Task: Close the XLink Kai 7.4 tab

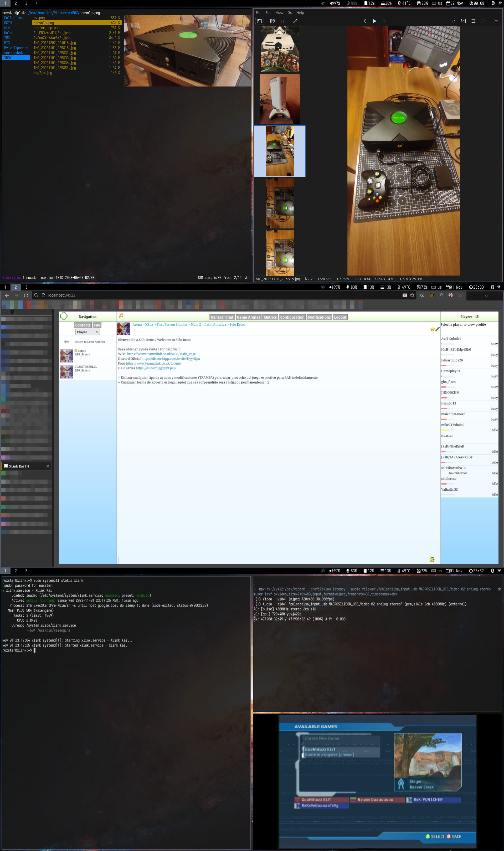Action: (x=48, y=466)
